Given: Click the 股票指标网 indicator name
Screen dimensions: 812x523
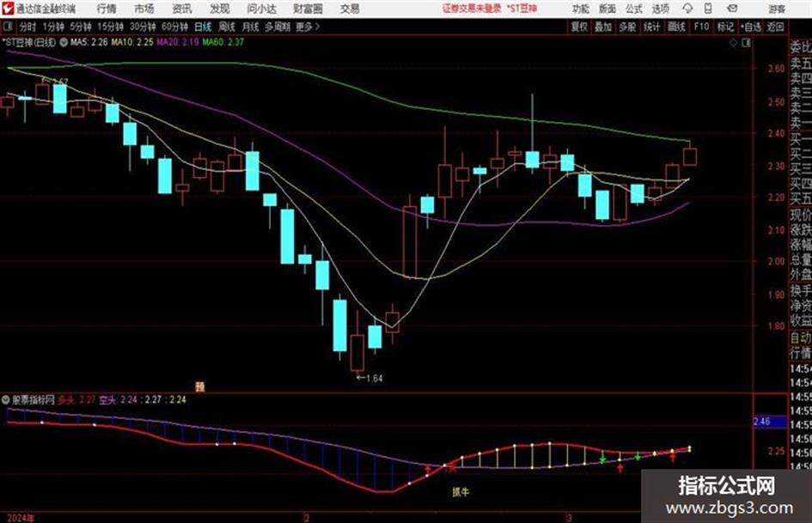Looking at the screenshot, I should click(x=34, y=399).
